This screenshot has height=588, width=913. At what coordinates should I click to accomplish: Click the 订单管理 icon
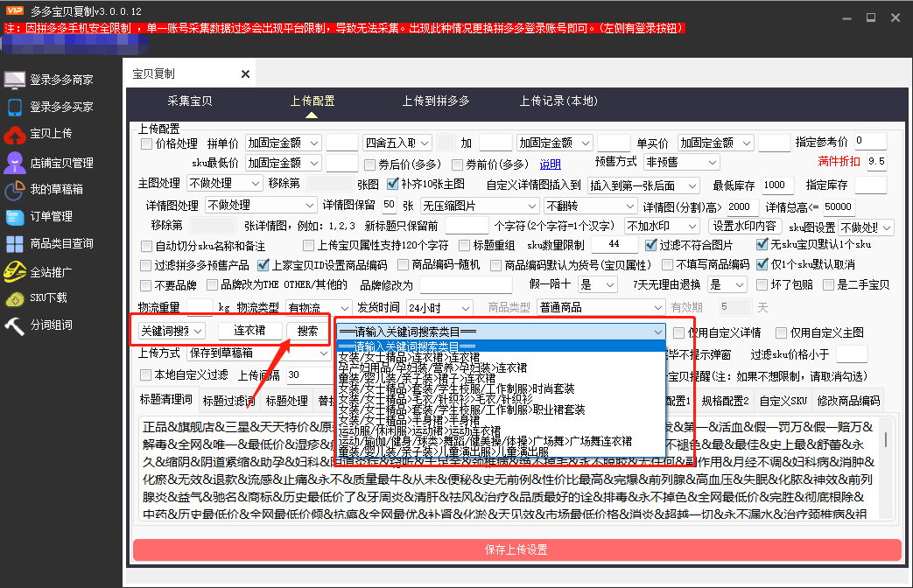(x=15, y=217)
